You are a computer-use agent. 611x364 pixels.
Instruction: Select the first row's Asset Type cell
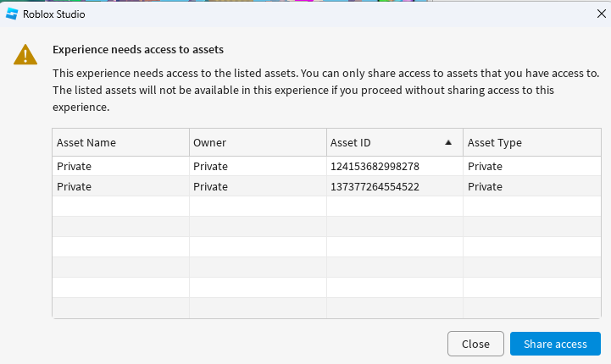tap(531, 167)
